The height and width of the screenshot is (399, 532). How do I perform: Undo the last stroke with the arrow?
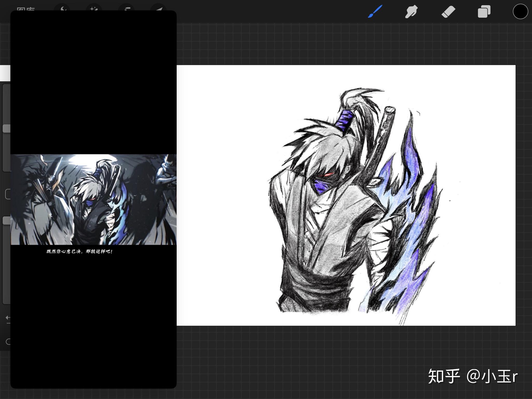(8, 318)
